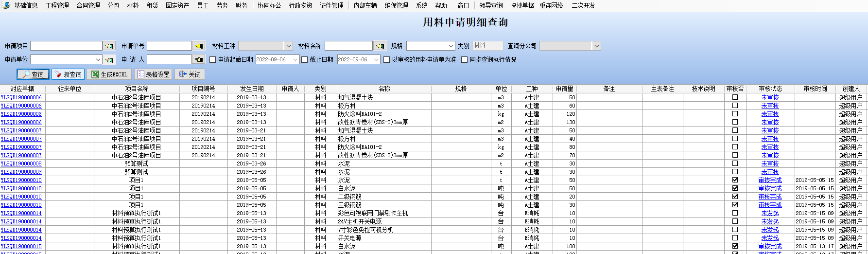Open the 固定资产 menu
The image size is (868, 254).
177,5
